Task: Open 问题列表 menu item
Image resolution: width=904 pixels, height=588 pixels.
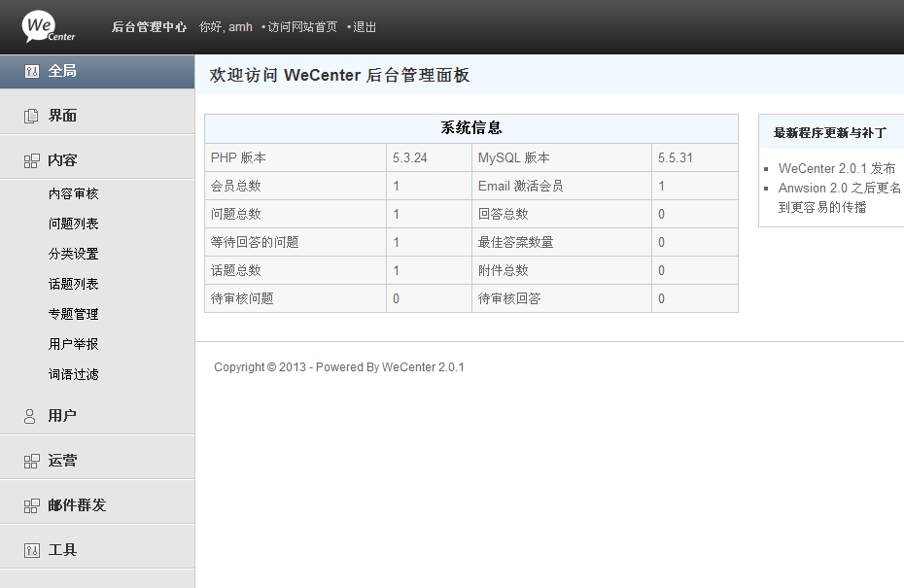Action: (x=74, y=225)
